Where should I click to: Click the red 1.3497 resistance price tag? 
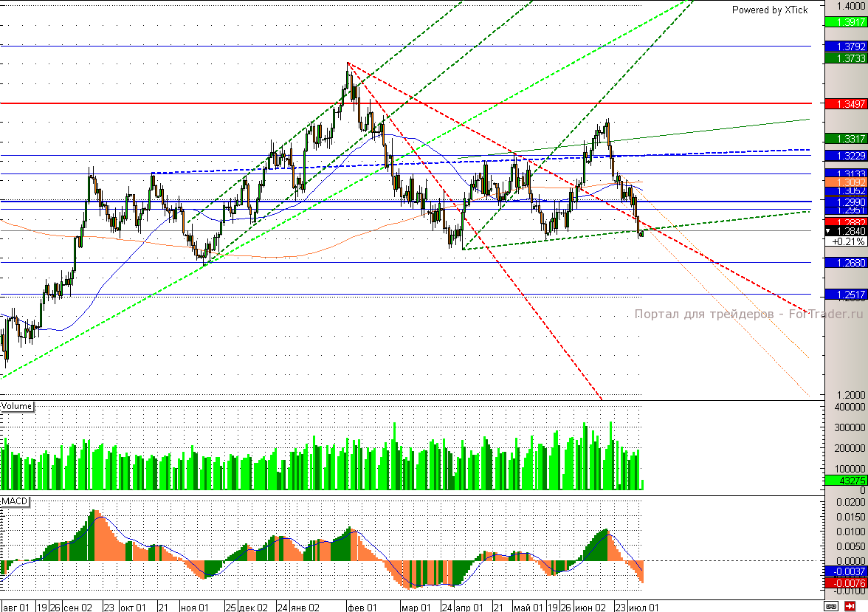(847, 104)
